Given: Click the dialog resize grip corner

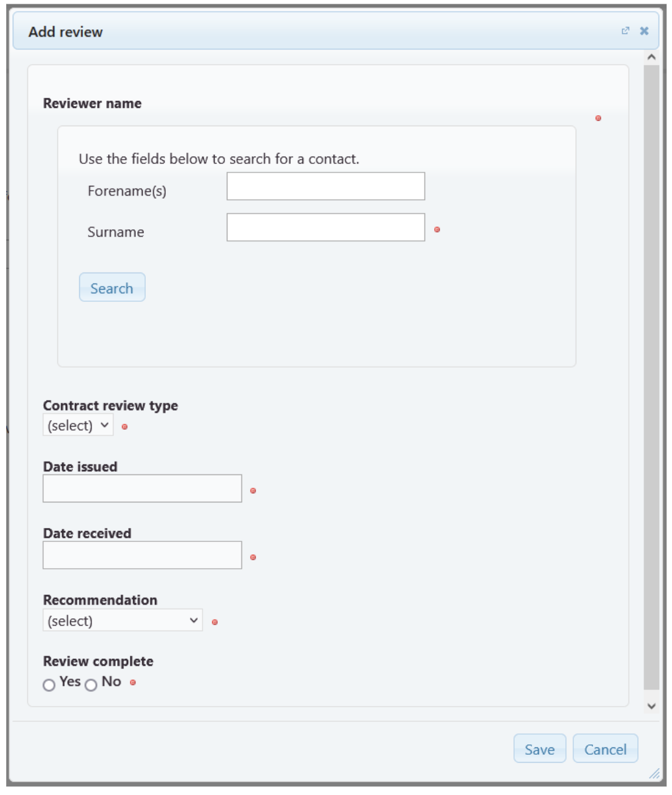Looking at the screenshot, I should (x=654, y=774).
